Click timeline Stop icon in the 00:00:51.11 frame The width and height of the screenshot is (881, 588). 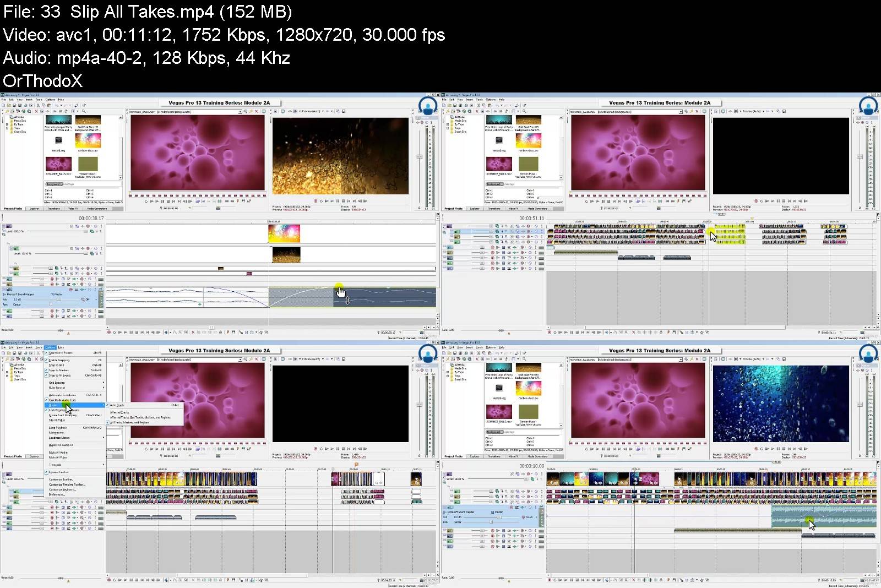[577, 332]
